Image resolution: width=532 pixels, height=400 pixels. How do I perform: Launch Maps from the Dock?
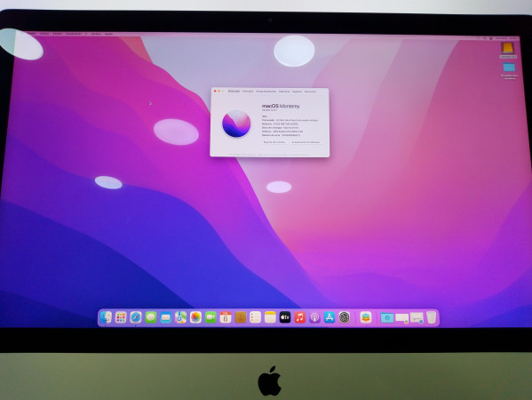pos(180,317)
